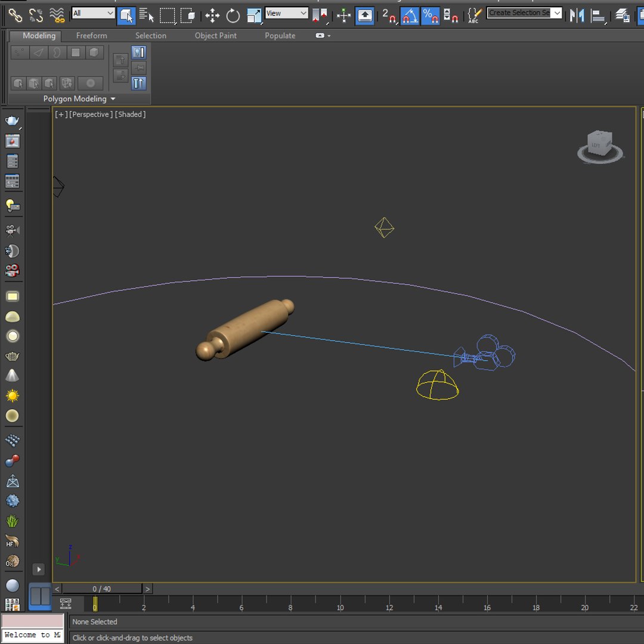Screen dimensions: 644x644
Task: Activate the Bind to Space Warp tool
Action: click(57, 16)
